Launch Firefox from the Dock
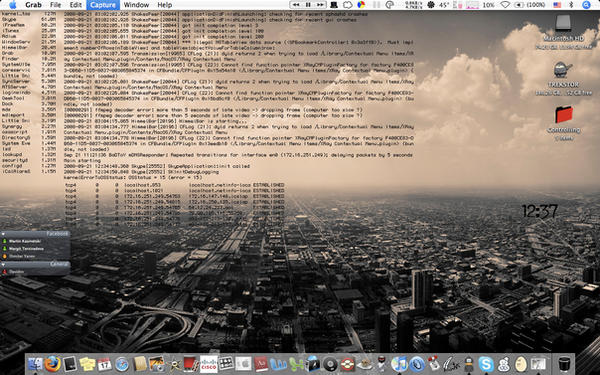 pos(52,364)
